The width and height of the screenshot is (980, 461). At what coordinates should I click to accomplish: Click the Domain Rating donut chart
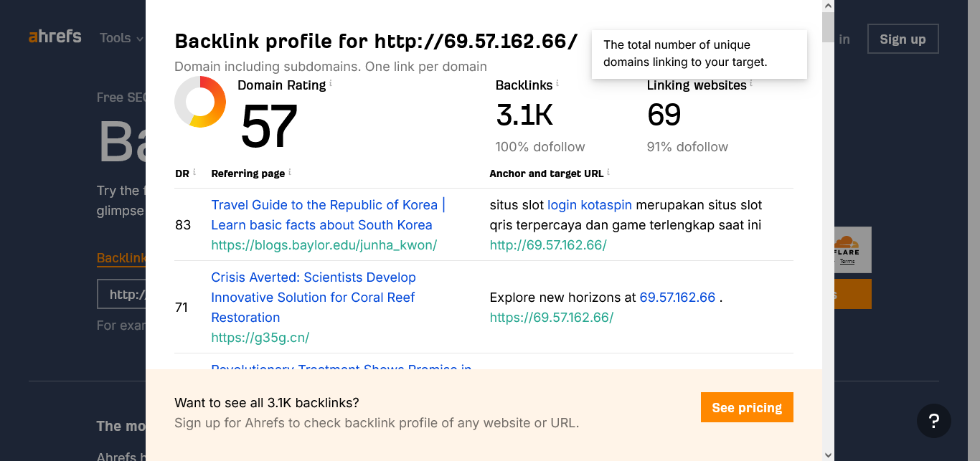200,102
